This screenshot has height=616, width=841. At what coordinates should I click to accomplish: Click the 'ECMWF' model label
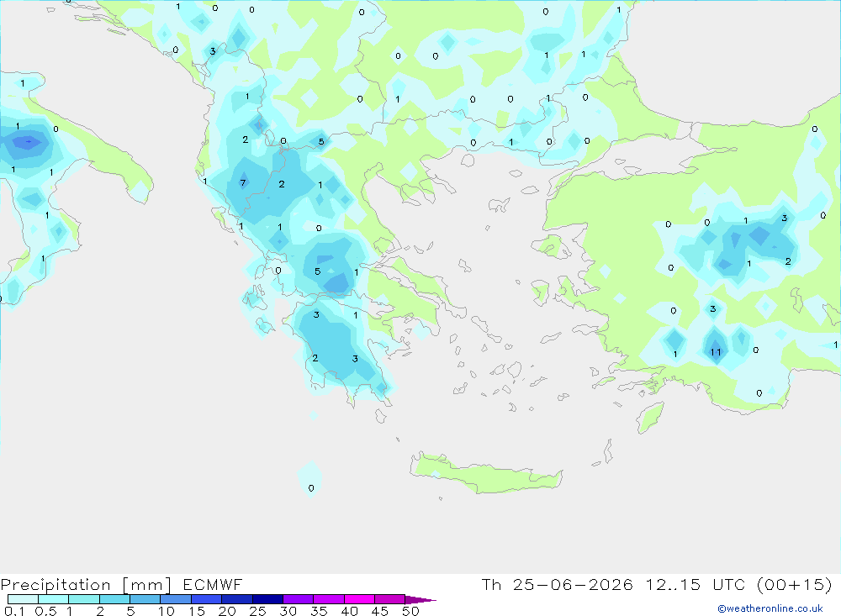pos(213,584)
